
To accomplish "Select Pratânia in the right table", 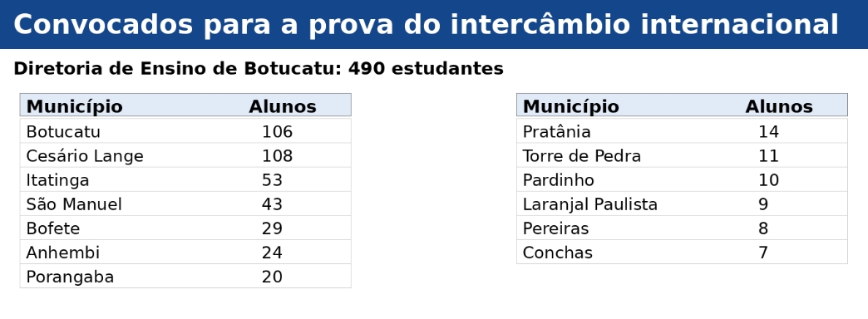I will [x=556, y=131].
